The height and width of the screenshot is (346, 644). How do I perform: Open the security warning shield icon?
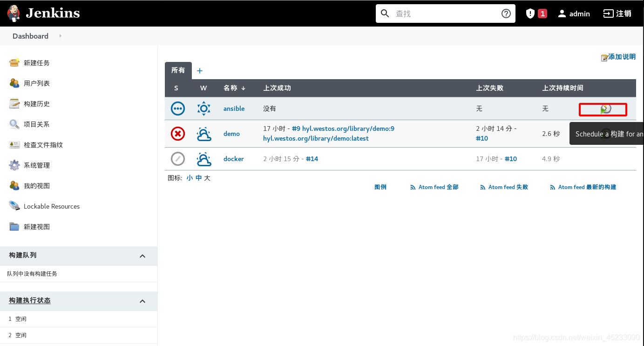click(530, 14)
